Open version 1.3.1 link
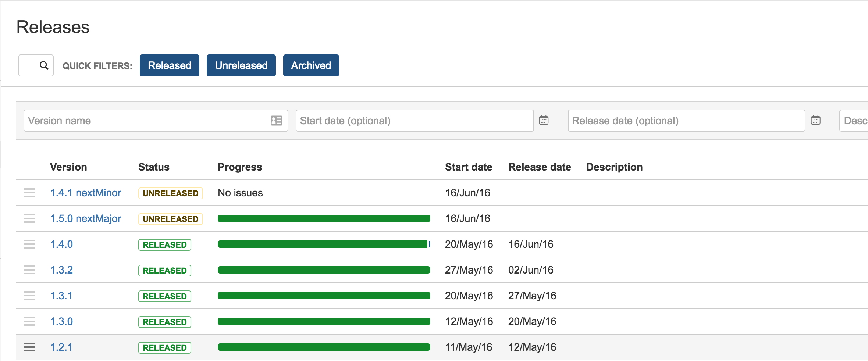This screenshot has height=361, width=868. click(61, 296)
